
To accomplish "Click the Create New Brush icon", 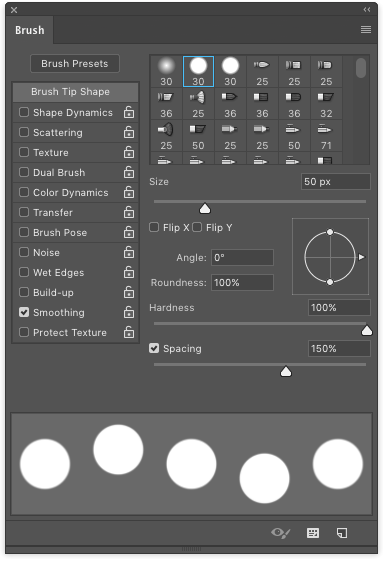I will [342, 533].
